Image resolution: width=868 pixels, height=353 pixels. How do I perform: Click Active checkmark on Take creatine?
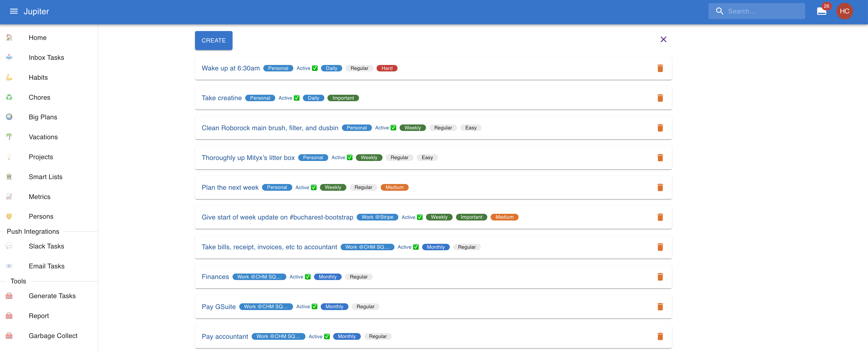296,98
